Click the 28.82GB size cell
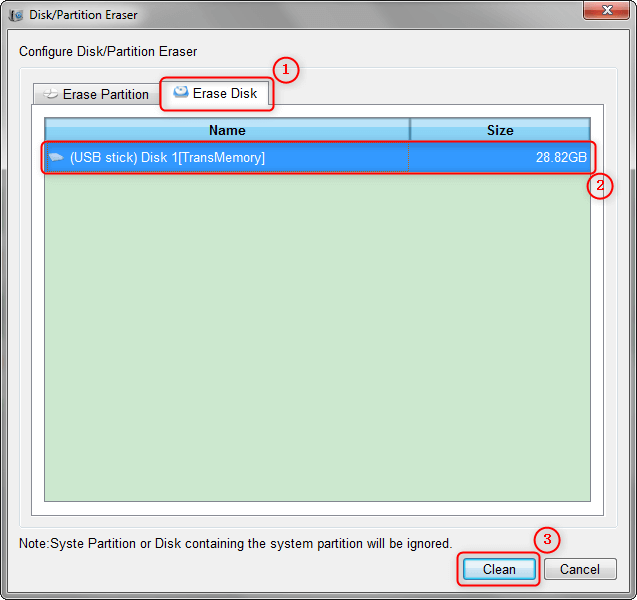 [x=500, y=157]
